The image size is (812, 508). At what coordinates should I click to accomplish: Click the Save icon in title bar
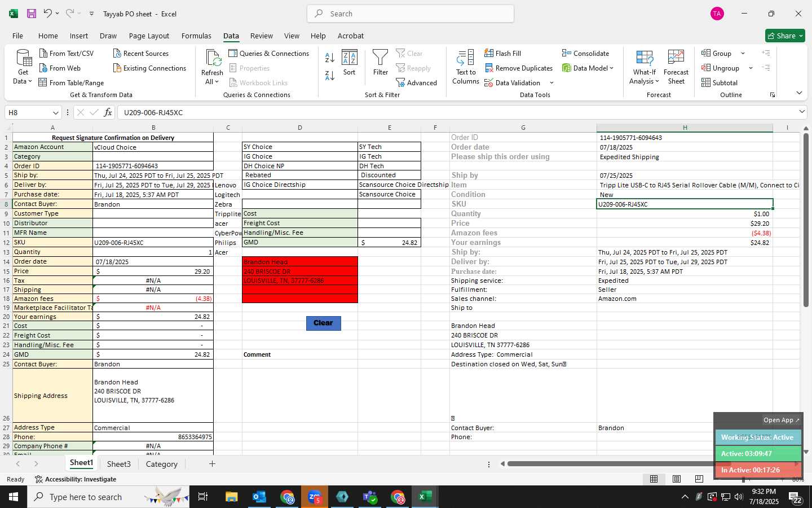pyautogui.click(x=32, y=14)
